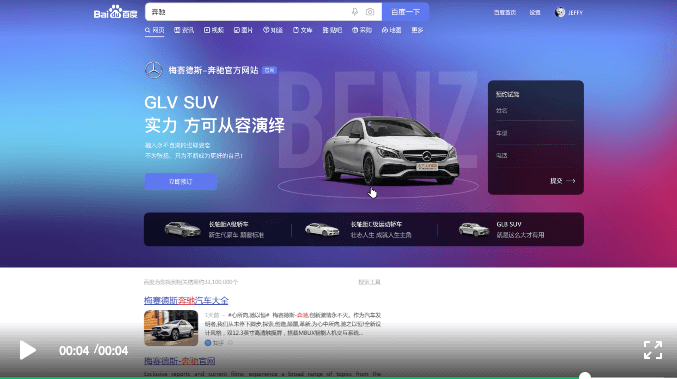Click the 00:04 elapsed time display
Image resolution: width=677 pixels, height=379 pixels.
74,351
